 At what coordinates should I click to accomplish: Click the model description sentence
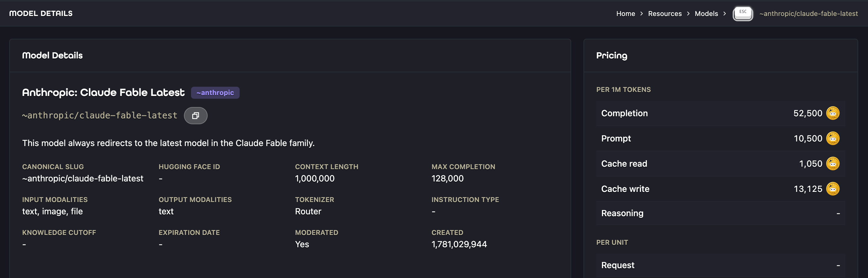click(x=168, y=143)
